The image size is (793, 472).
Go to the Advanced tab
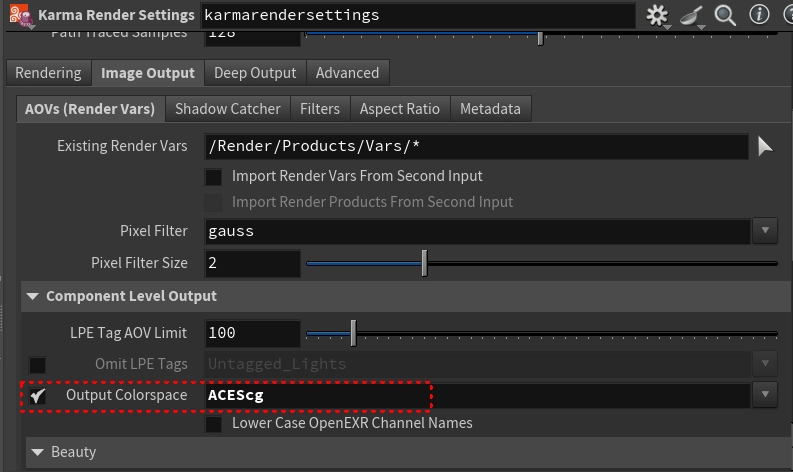[x=347, y=73]
